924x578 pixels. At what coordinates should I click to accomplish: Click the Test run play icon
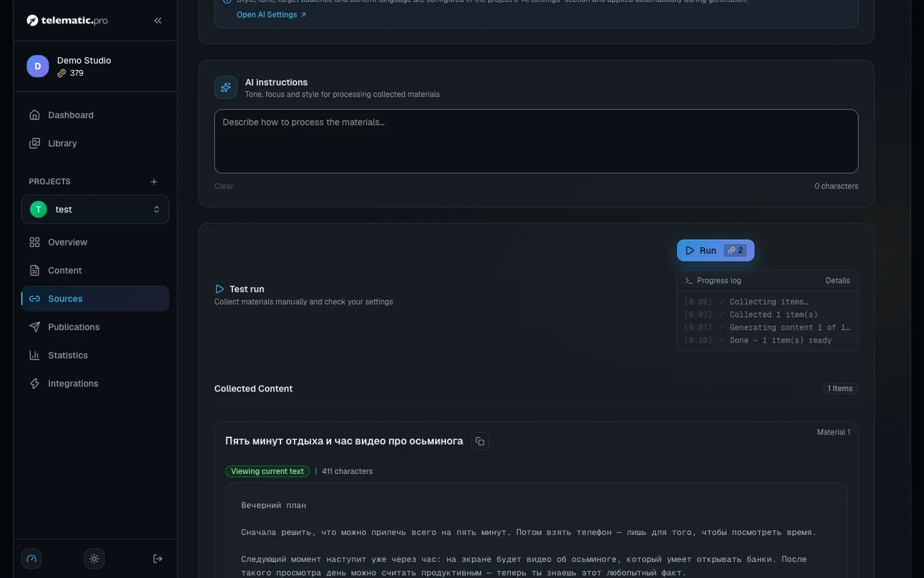(219, 289)
